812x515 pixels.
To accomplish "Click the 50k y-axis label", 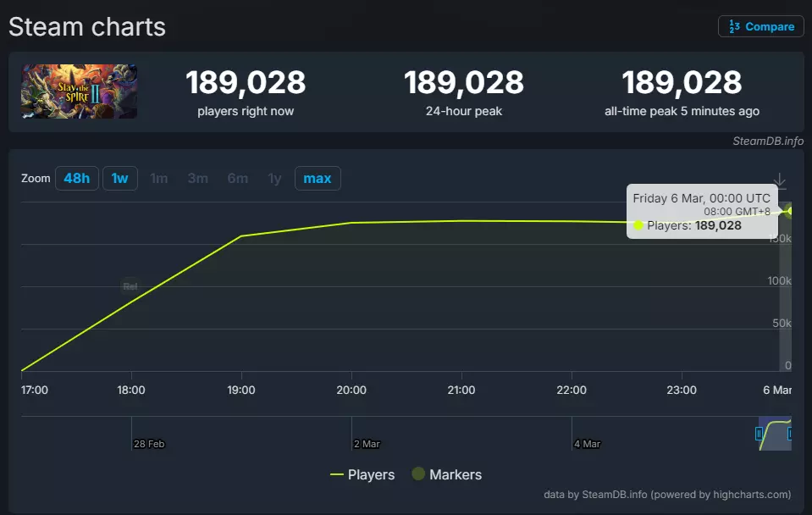I will (x=782, y=324).
